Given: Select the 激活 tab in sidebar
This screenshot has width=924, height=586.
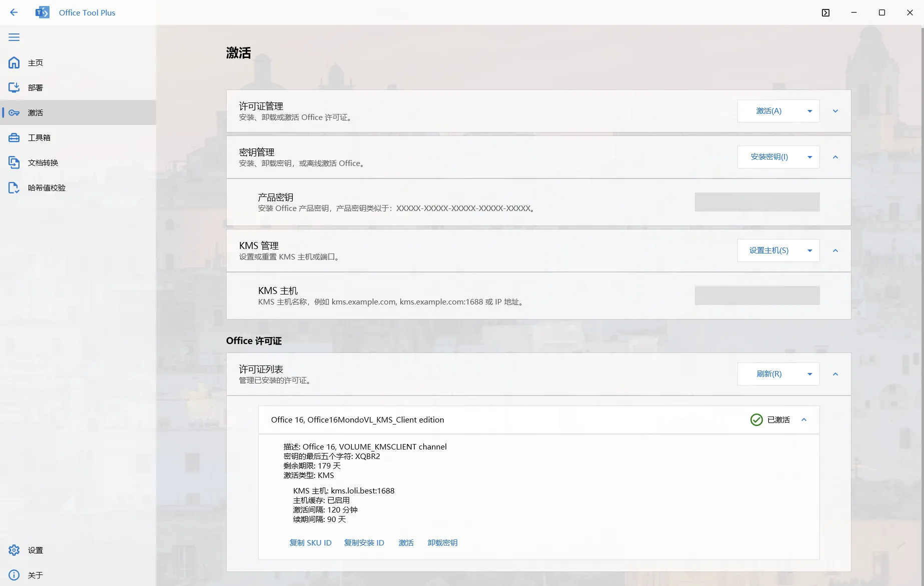Looking at the screenshot, I should pyautogui.click(x=35, y=113).
